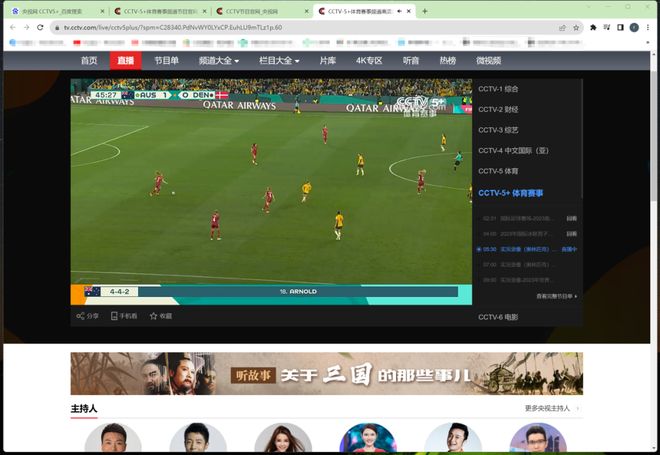Click the first host portrait thumbnail

pyautogui.click(x=113, y=438)
